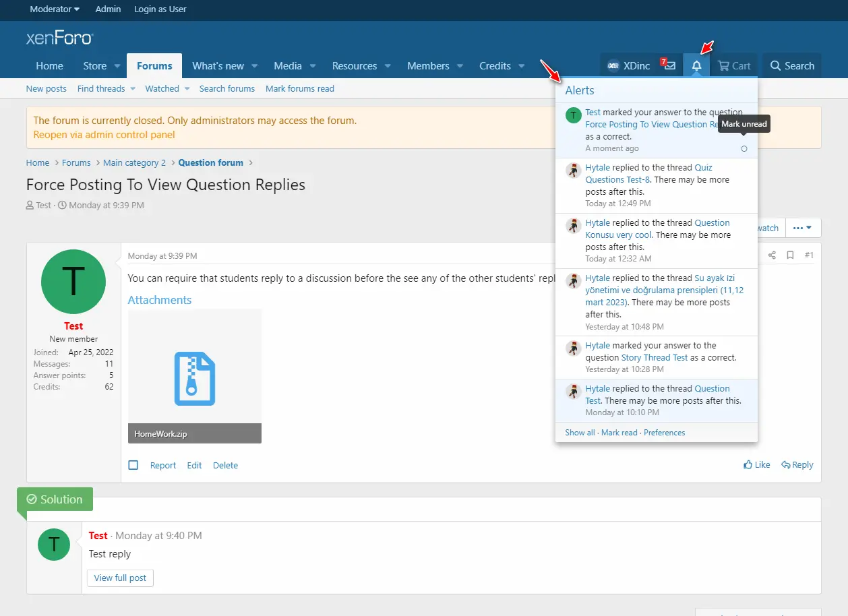This screenshot has width=848, height=616.
Task: Expand the What's new menu arrow
Action: 255,66
